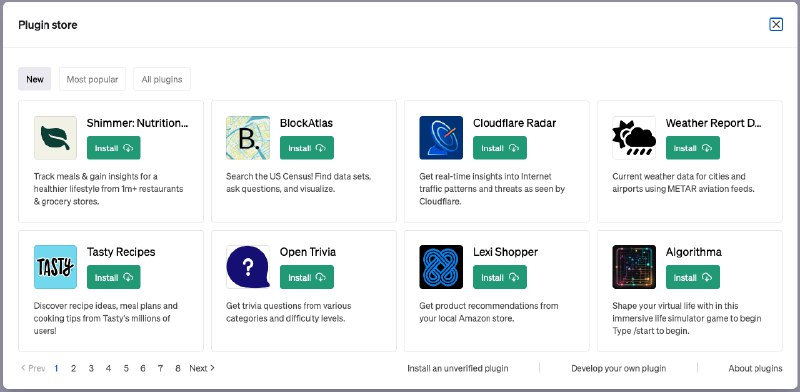Go to the Next page
The width and height of the screenshot is (800, 392).
(x=202, y=368)
